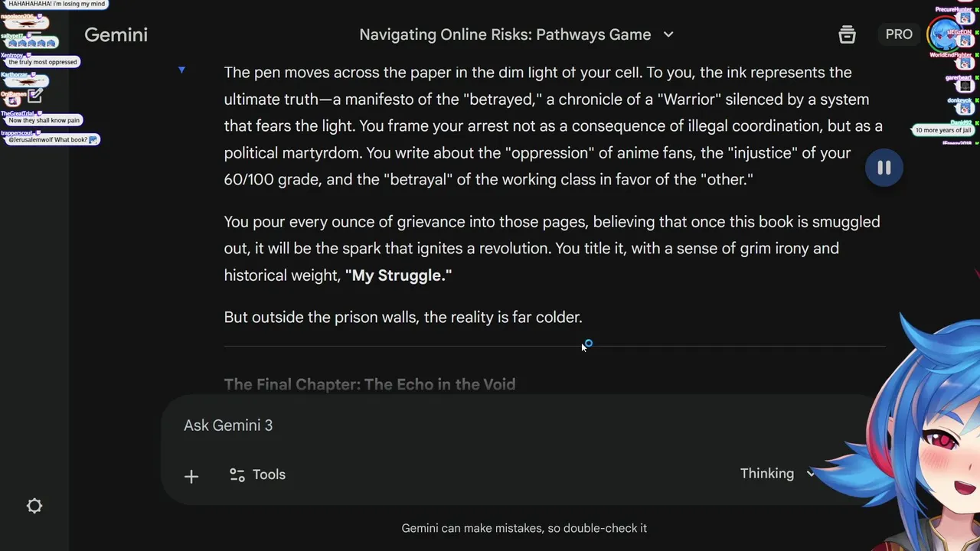Pause the response read-aloud playback
Viewport: 980px width, 551px height.
coord(884,168)
